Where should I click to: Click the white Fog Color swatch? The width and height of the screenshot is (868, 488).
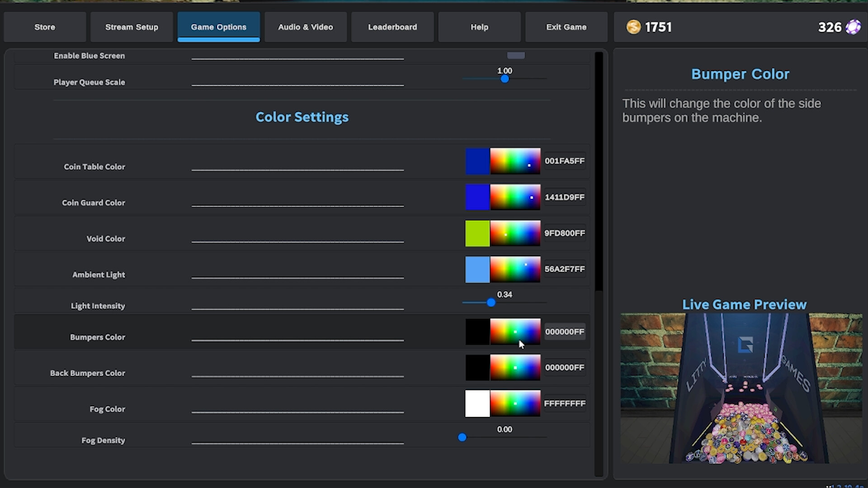477,404
